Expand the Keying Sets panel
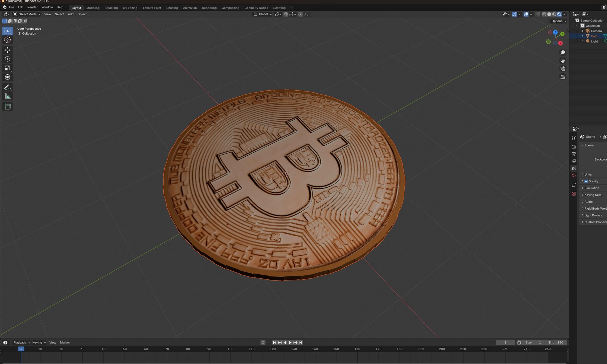Image resolution: width=607 pixels, height=364 pixels. click(x=593, y=195)
